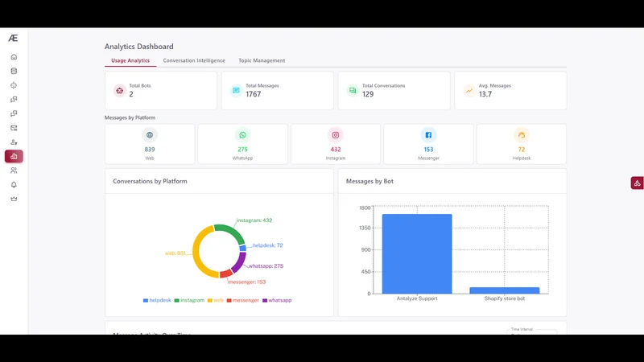
Task: Click the 'messenger: 153' chart label
Action: pyautogui.click(x=247, y=282)
